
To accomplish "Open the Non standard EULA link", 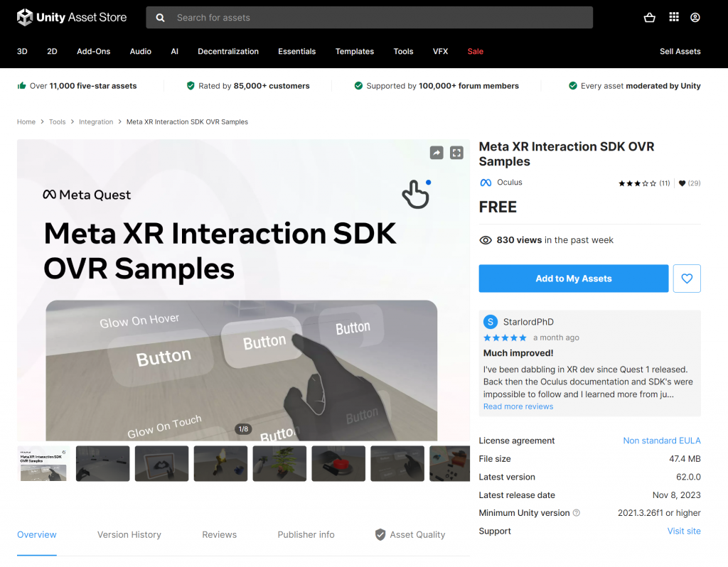I will [661, 441].
